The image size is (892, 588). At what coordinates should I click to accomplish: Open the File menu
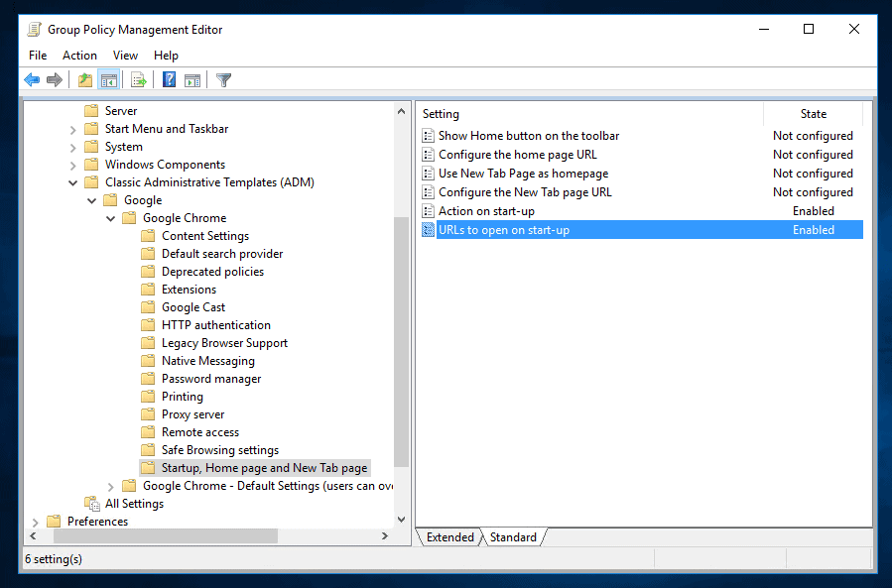coord(38,56)
